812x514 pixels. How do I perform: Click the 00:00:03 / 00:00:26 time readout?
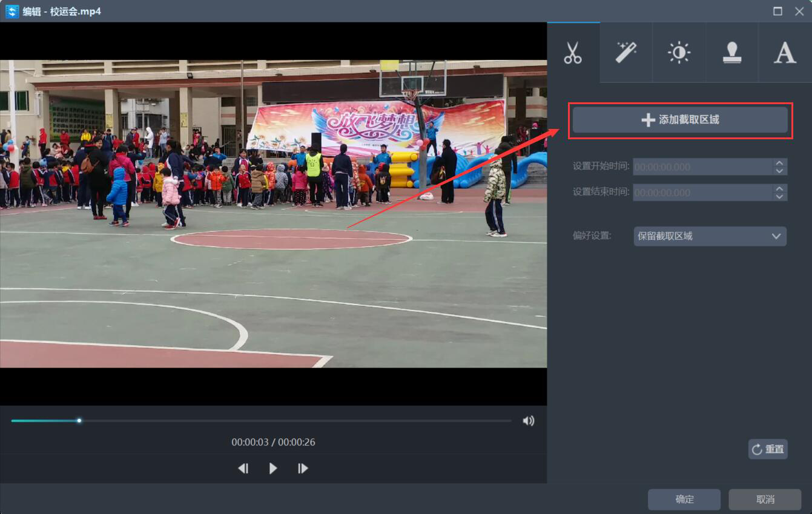point(273,442)
